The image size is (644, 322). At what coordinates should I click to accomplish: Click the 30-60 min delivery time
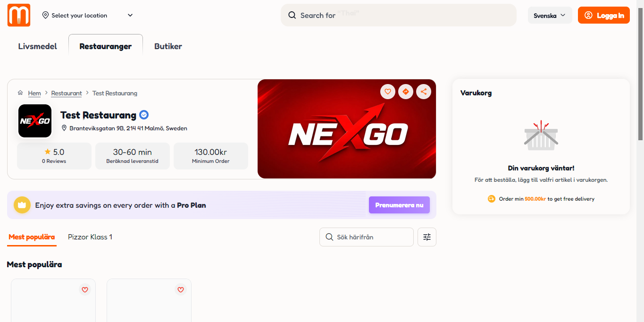[x=133, y=152]
